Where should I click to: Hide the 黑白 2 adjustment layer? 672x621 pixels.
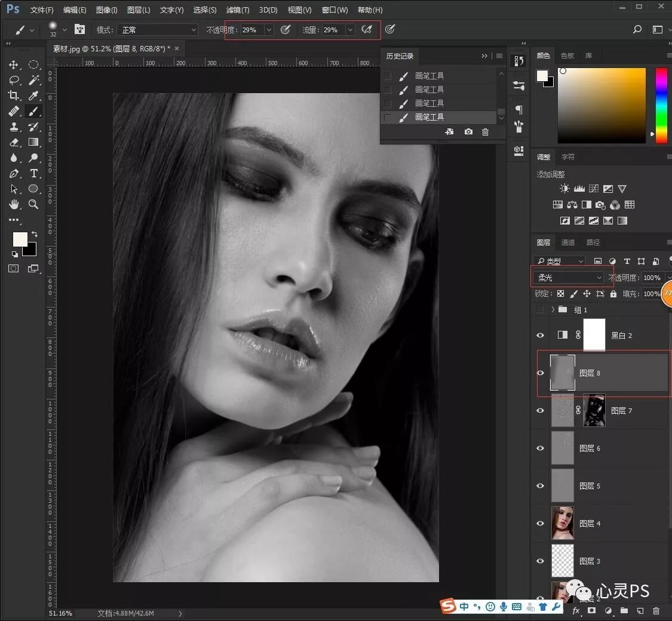(540, 336)
